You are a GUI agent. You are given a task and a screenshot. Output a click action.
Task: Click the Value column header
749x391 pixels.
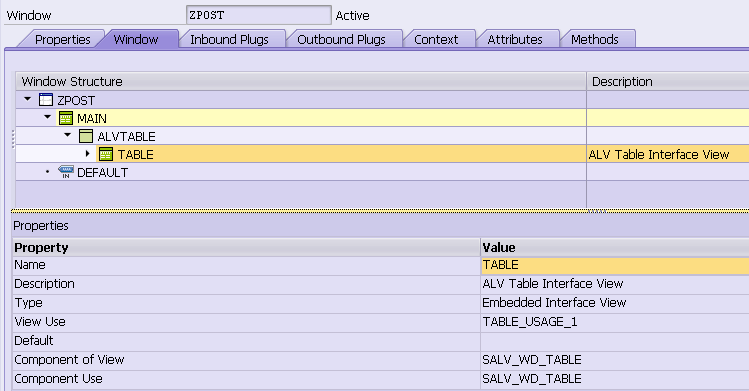[x=615, y=247]
